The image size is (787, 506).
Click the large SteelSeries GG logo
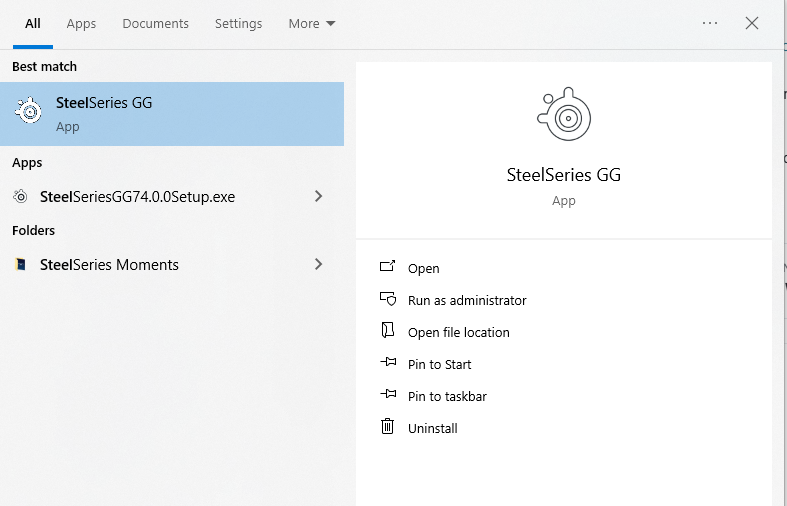point(564,116)
